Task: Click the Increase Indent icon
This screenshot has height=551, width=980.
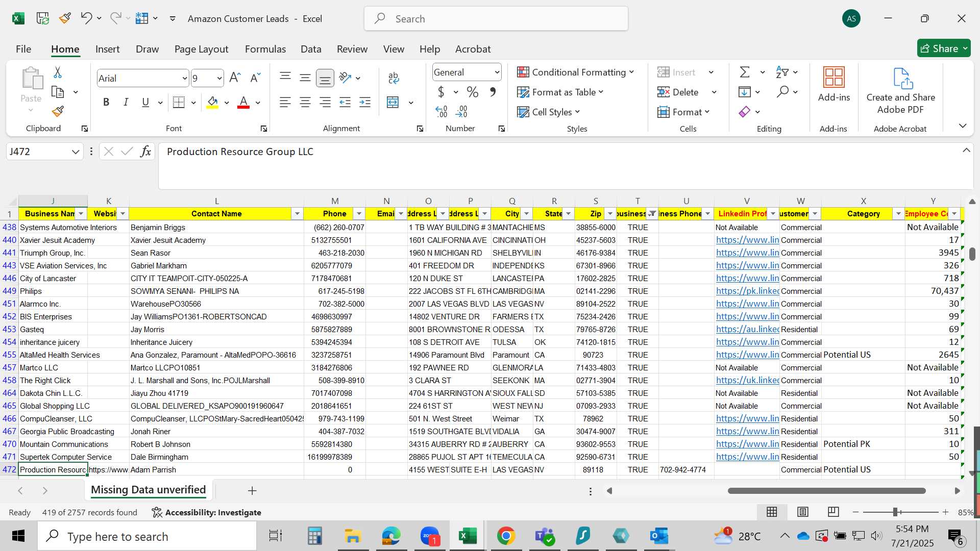Action: pos(365,102)
